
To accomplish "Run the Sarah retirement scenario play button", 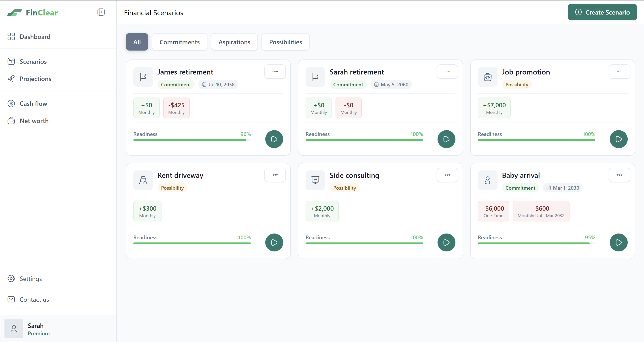I will click(446, 139).
